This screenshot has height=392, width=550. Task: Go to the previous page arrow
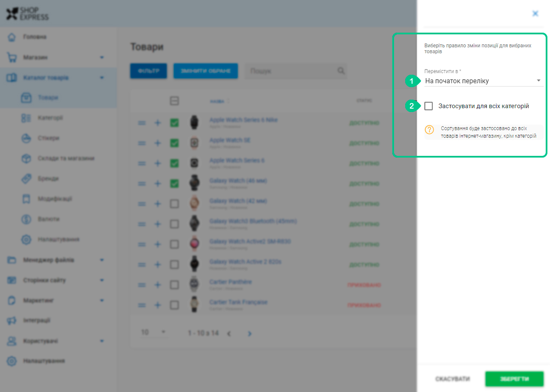pyautogui.click(x=229, y=333)
